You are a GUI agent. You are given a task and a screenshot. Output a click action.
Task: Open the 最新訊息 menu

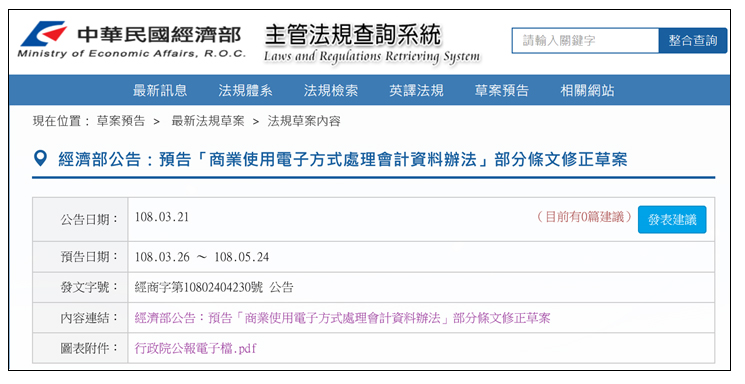160,90
